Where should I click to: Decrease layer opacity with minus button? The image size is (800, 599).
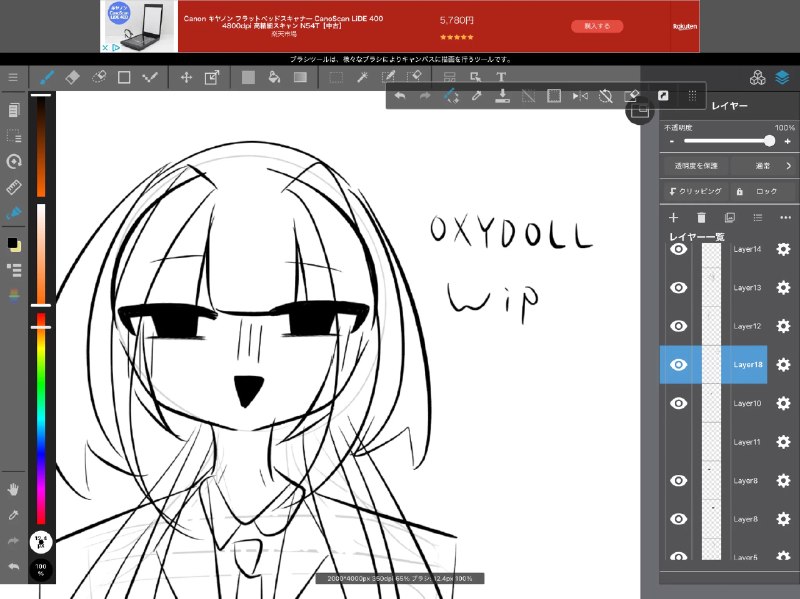tap(672, 141)
